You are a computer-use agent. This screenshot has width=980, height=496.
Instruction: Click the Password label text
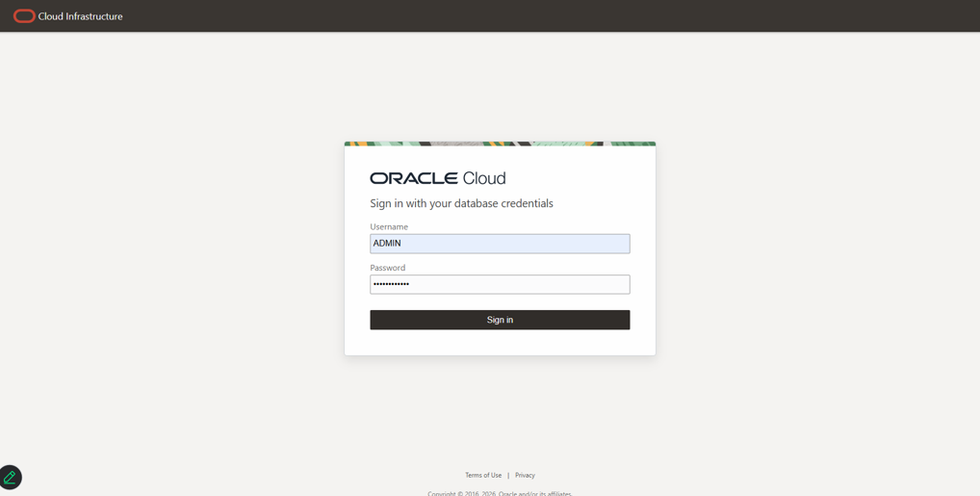388,268
